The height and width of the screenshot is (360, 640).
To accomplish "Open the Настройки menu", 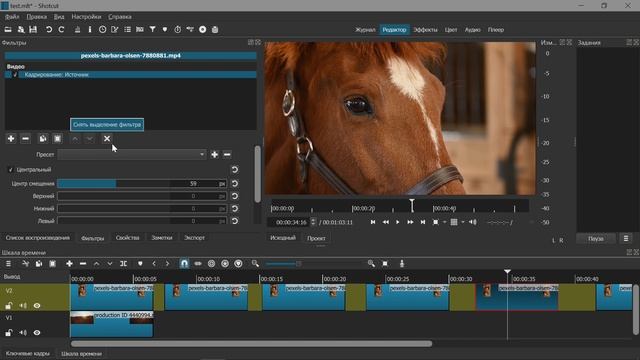I will [x=86, y=17].
